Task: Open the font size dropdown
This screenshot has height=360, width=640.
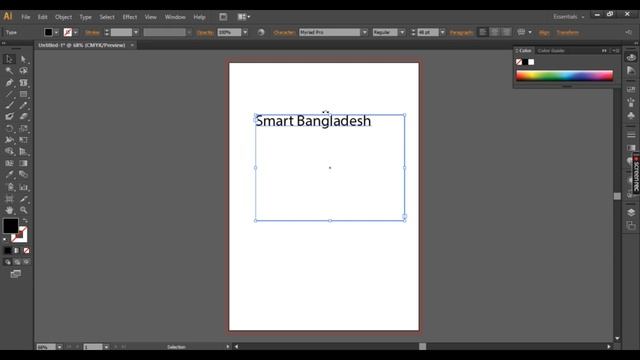Action: point(442,32)
